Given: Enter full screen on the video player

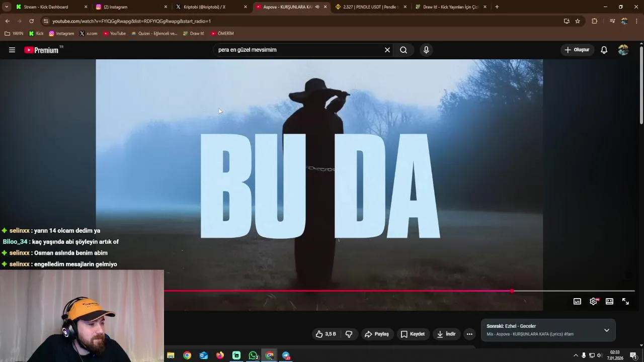Looking at the screenshot, I should [x=625, y=301].
